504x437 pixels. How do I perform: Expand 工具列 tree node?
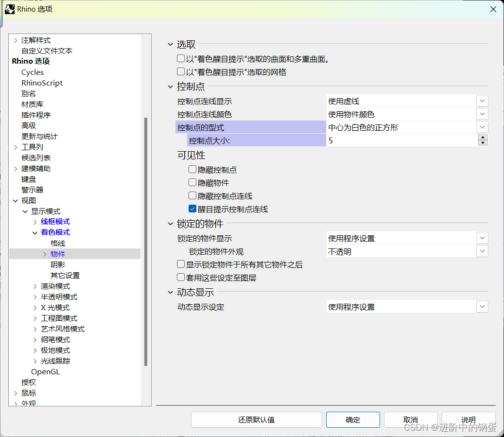[x=16, y=147]
